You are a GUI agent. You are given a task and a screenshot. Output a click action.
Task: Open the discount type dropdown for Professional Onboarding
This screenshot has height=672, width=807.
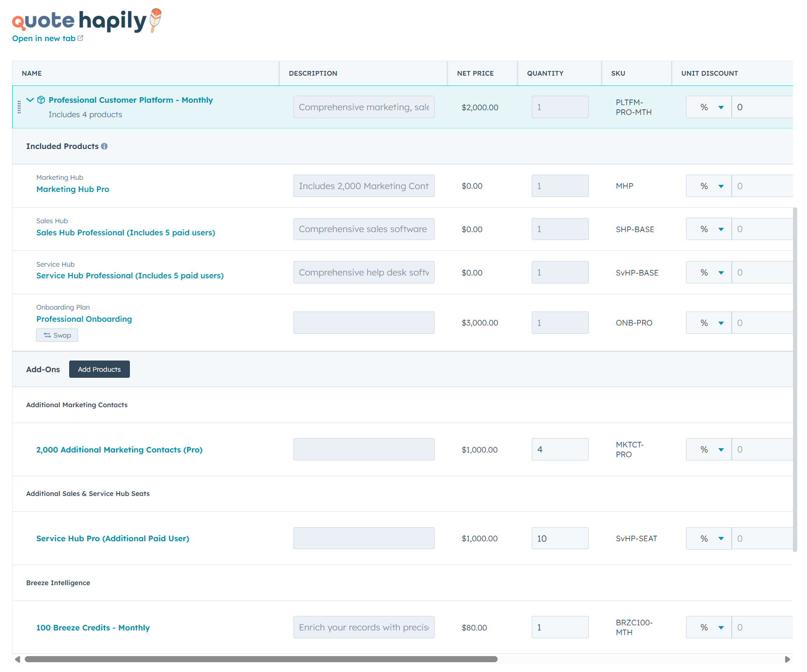pos(709,323)
